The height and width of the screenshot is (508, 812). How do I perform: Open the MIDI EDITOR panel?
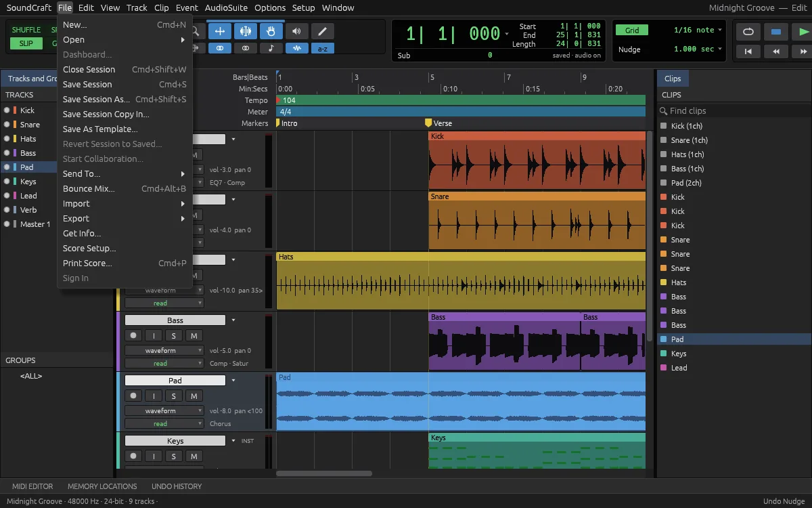[32, 486]
